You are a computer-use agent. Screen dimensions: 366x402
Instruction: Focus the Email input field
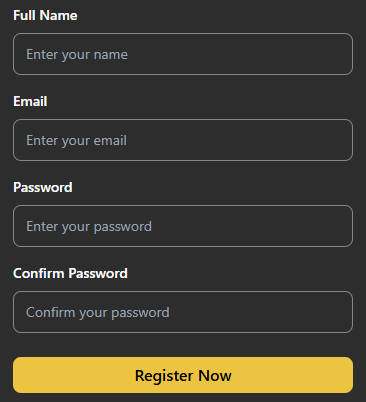tap(183, 140)
